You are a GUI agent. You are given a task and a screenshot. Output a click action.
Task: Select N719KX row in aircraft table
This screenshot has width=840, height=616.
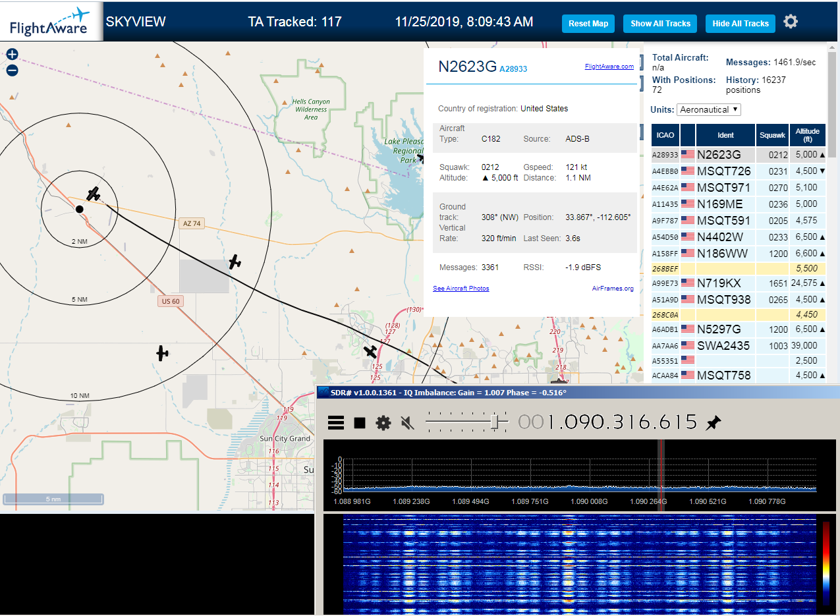tap(739, 283)
